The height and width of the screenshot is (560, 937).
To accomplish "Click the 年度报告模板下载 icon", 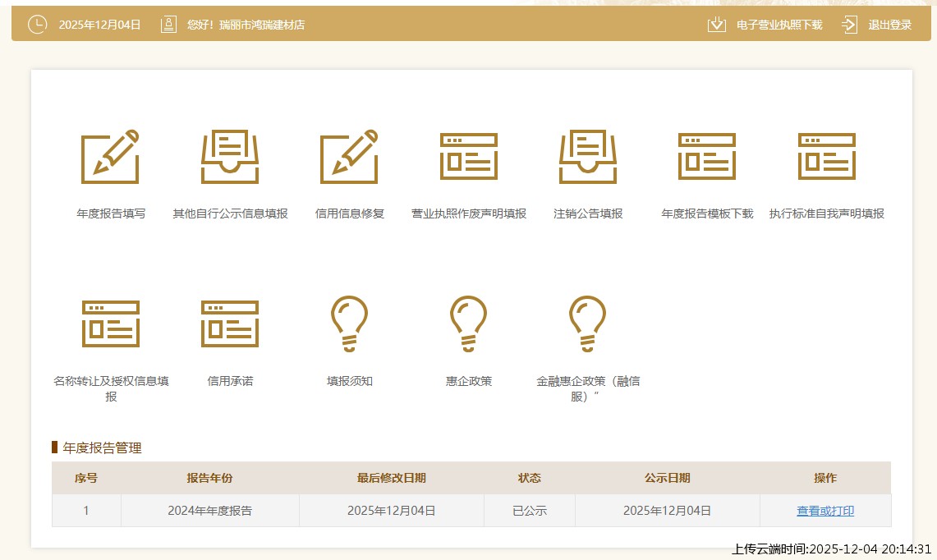I will (707, 157).
